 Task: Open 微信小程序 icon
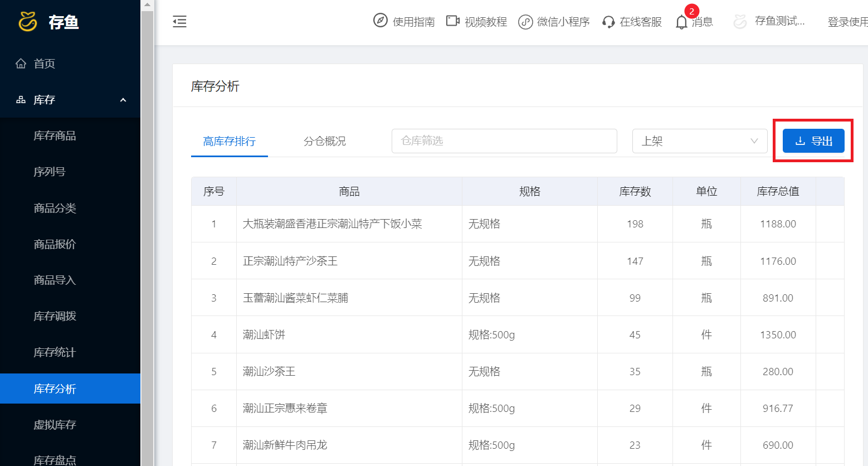coord(525,22)
